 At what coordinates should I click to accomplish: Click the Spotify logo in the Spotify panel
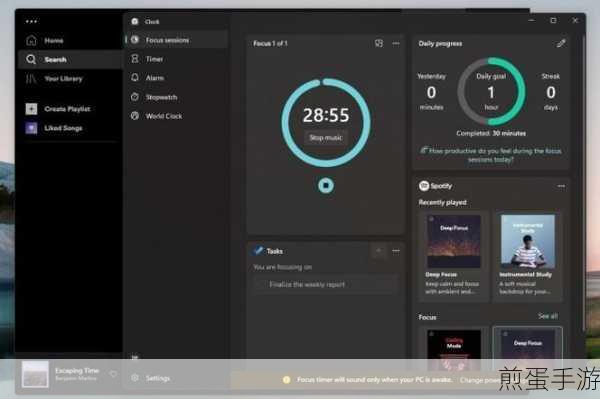pyautogui.click(x=424, y=186)
